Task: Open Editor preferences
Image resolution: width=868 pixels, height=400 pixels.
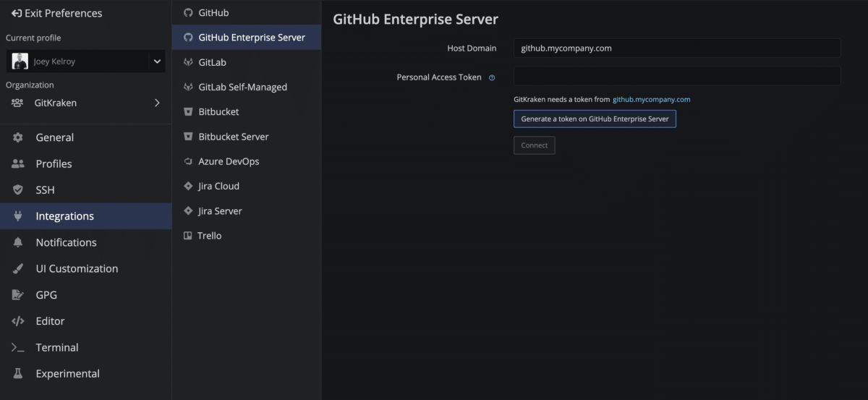Action: (50, 321)
